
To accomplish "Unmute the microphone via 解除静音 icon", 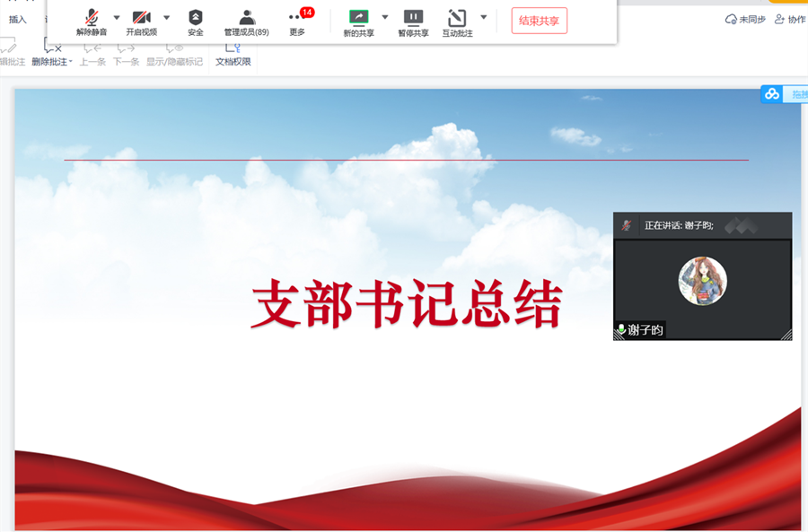I will coord(90,18).
